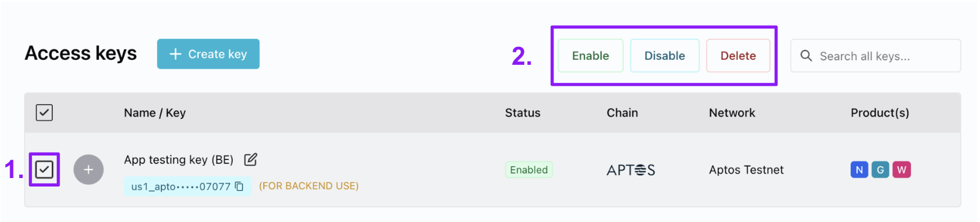The image size is (980, 222).
Task: Click the Aptos chain logo
Action: click(x=631, y=170)
